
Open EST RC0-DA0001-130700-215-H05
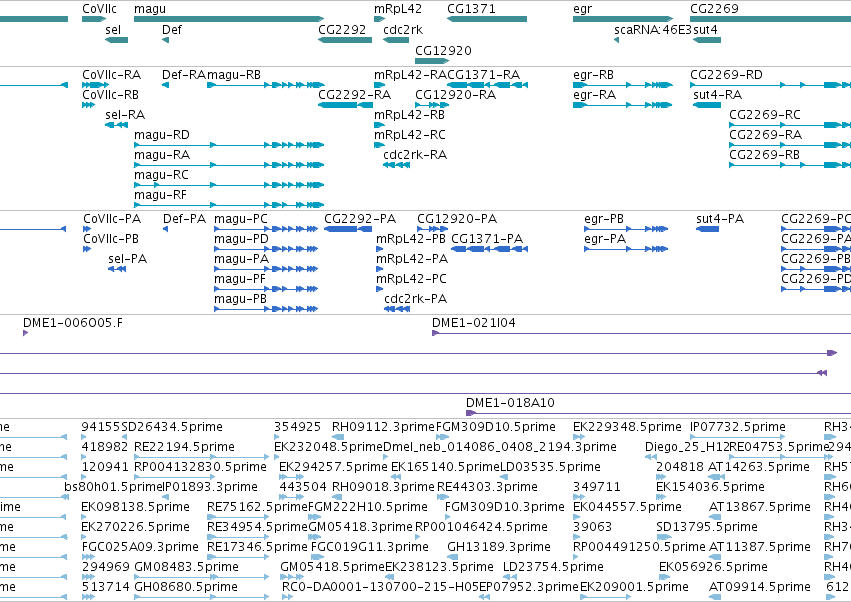pos(380,587)
